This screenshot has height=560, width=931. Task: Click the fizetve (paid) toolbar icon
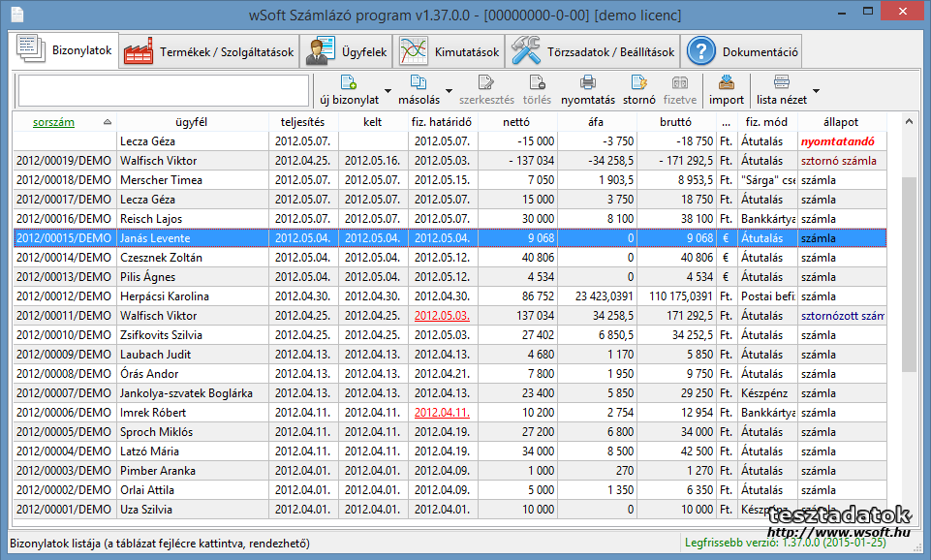click(680, 83)
